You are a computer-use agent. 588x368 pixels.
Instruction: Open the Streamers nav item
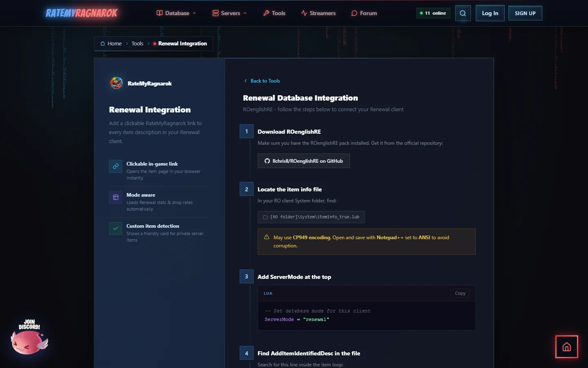coord(318,13)
